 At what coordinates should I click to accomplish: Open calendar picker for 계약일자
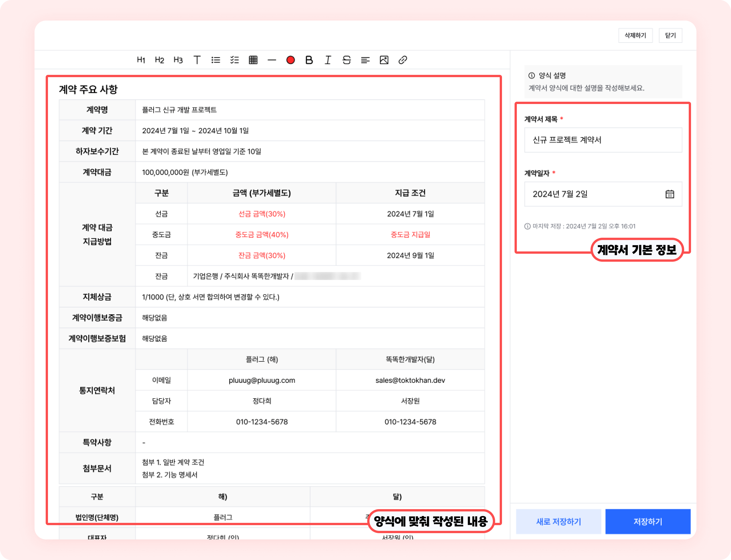click(670, 194)
